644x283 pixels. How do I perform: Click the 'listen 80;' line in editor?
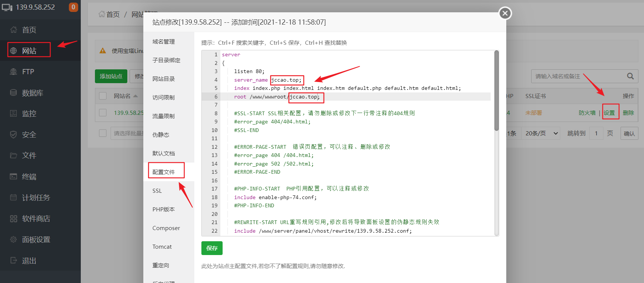249,71
